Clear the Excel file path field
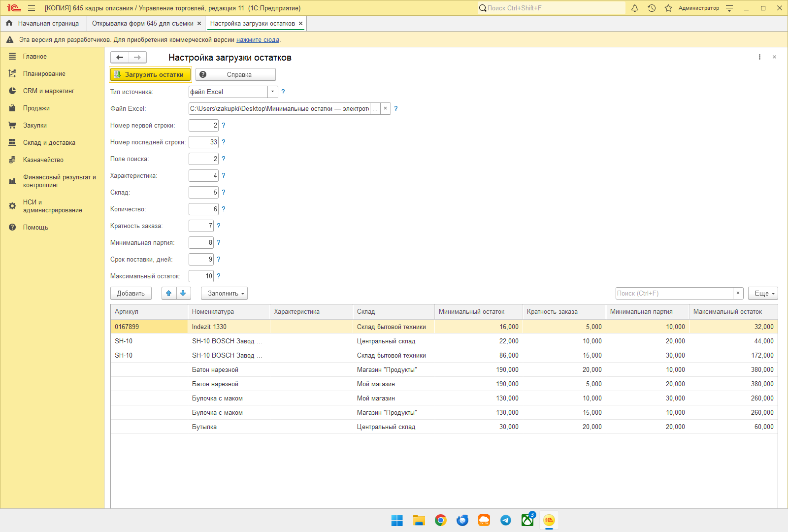788x532 pixels. (x=385, y=108)
